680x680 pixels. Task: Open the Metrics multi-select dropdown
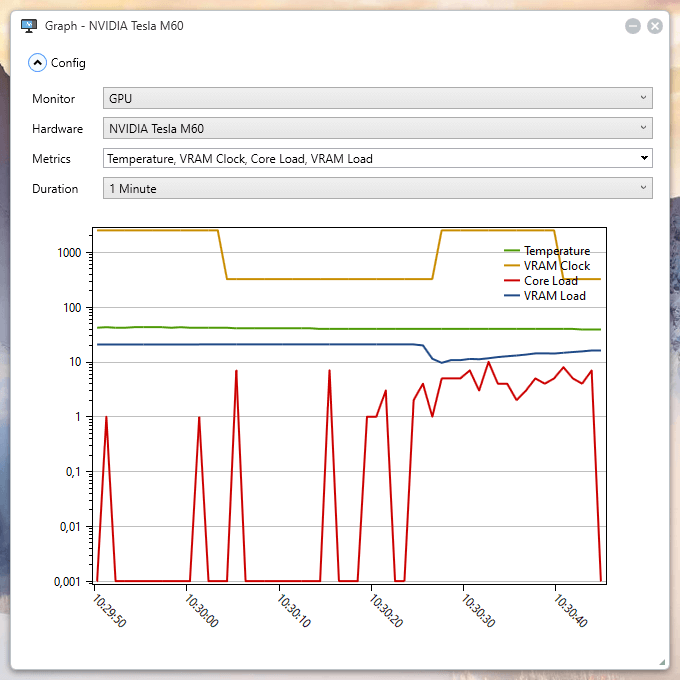[377, 158]
